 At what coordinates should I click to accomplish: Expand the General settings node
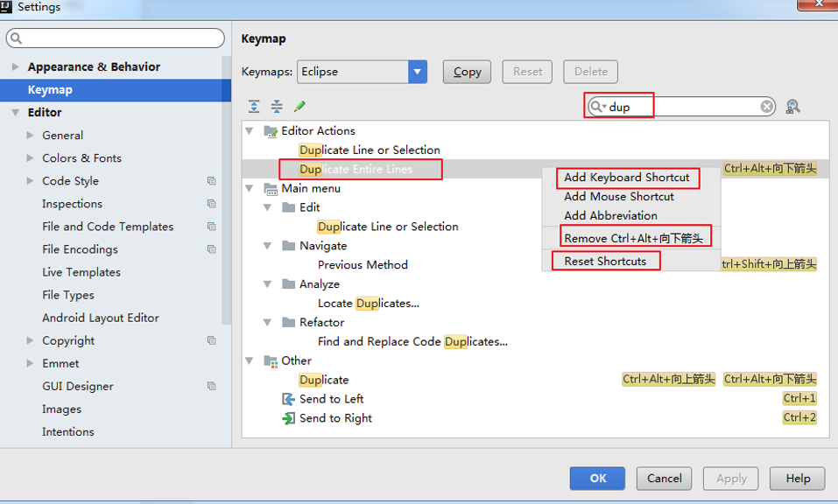pyautogui.click(x=31, y=135)
